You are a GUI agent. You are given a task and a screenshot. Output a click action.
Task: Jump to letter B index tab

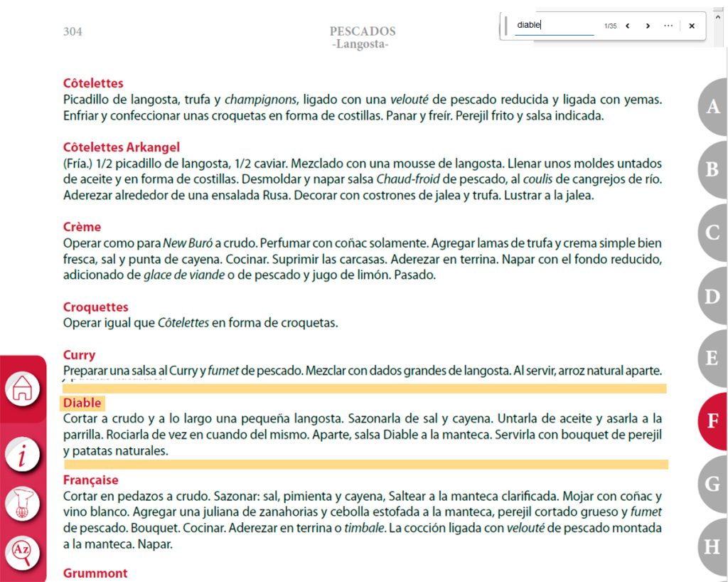click(x=712, y=169)
